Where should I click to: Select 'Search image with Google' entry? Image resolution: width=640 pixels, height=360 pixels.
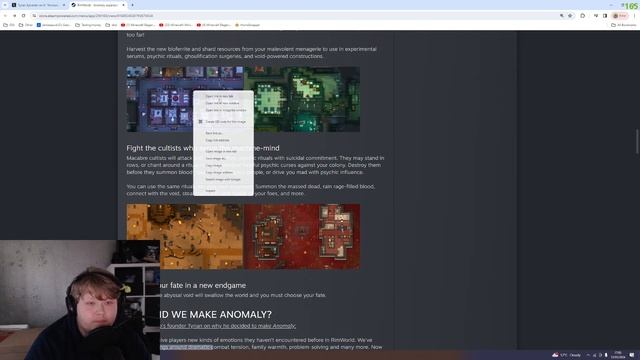click(x=223, y=179)
